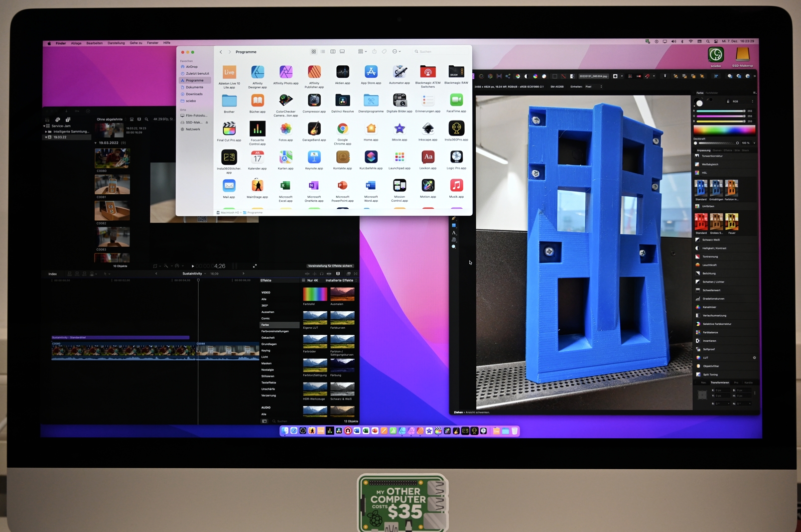Play the Final Cut Pro viewer
The width and height of the screenshot is (801, 532).
tap(193, 266)
